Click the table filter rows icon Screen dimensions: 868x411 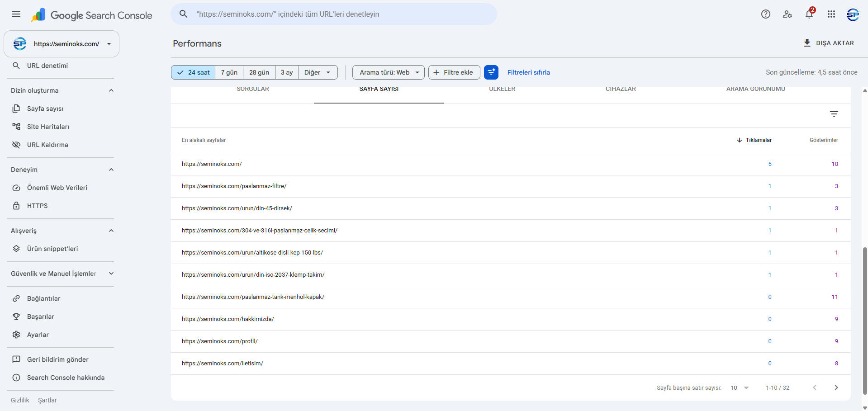834,114
